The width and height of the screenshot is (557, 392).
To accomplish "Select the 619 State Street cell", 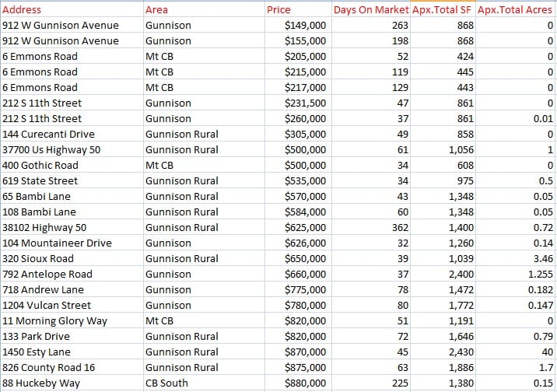I will 72,180.
